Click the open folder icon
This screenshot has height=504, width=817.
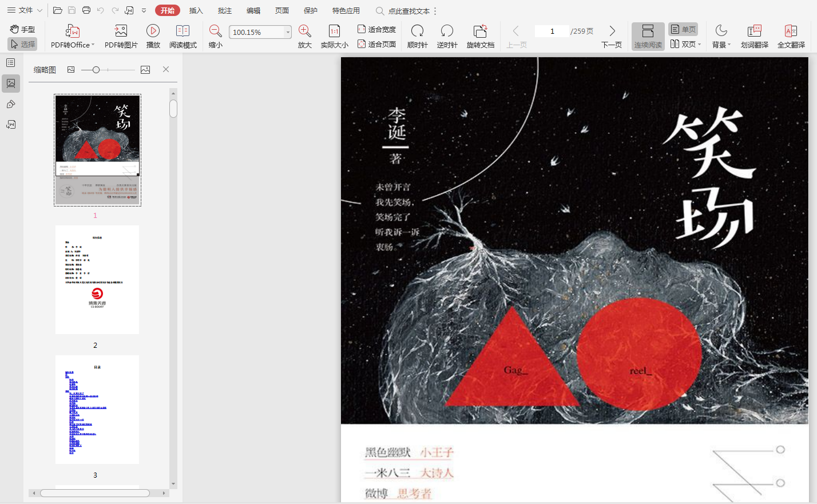(57, 10)
